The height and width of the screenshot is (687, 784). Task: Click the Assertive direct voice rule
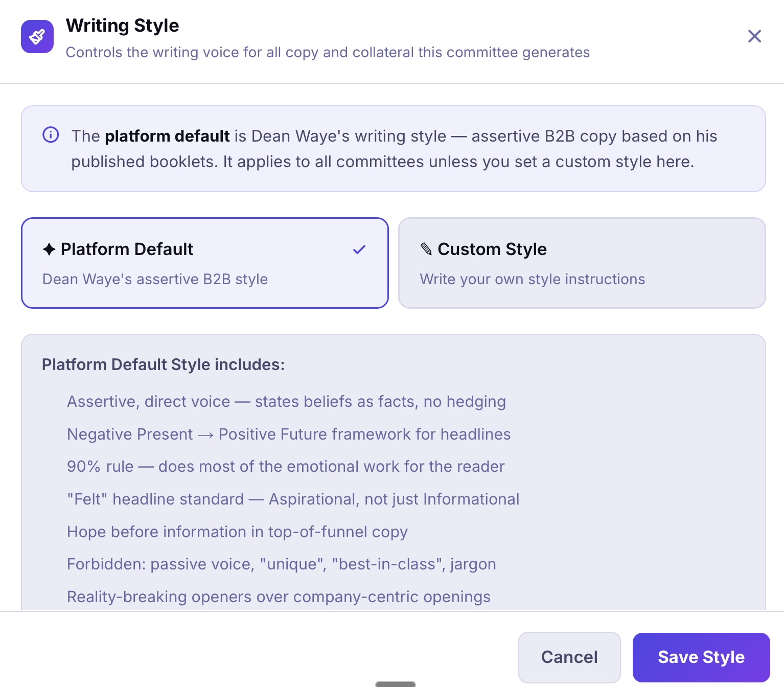(x=286, y=402)
